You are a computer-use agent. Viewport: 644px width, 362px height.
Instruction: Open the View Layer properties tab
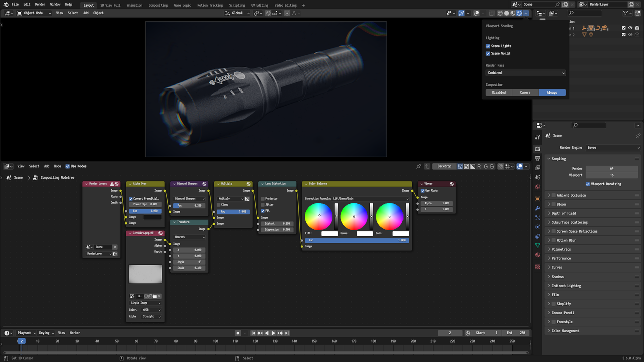pyautogui.click(x=538, y=168)
